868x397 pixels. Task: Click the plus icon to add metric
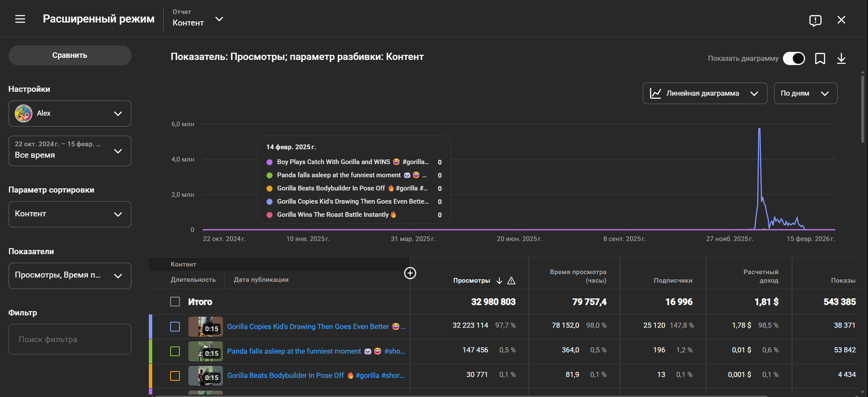click(x=410, y=273)
